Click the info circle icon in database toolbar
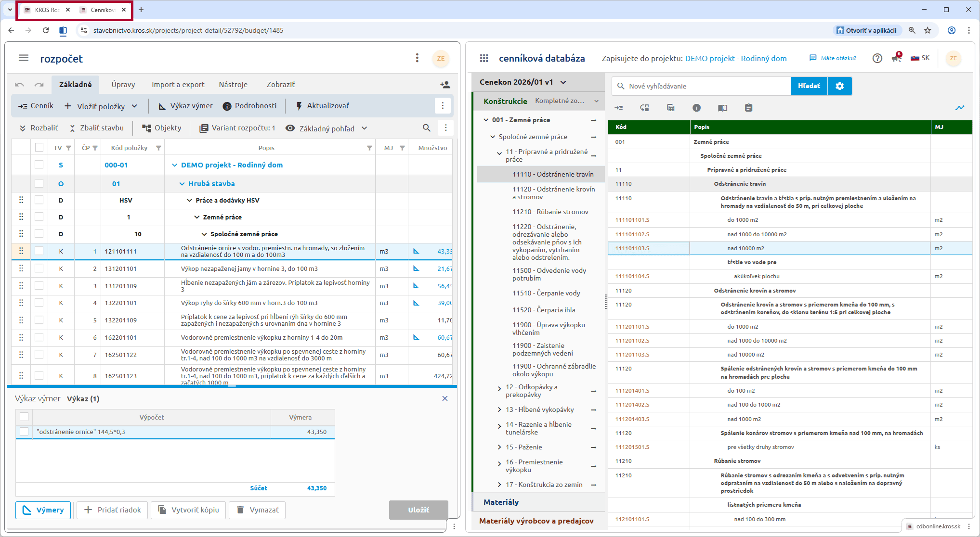The image size is (980, 537). click(696, 108)
